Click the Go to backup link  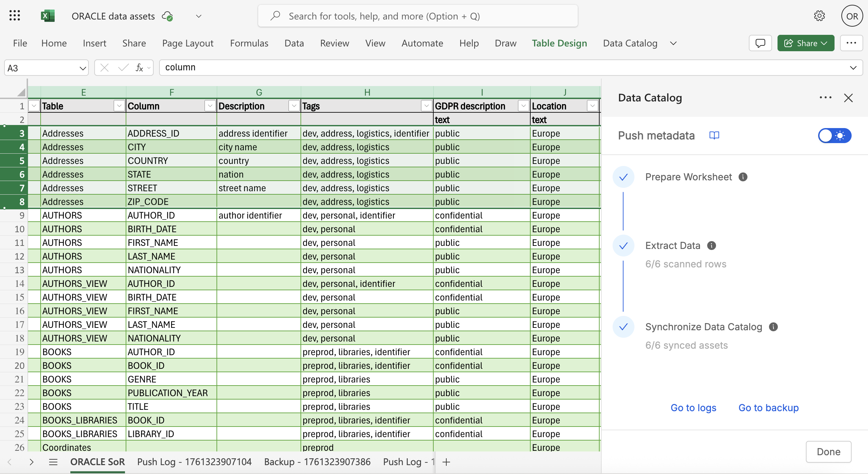768,408
